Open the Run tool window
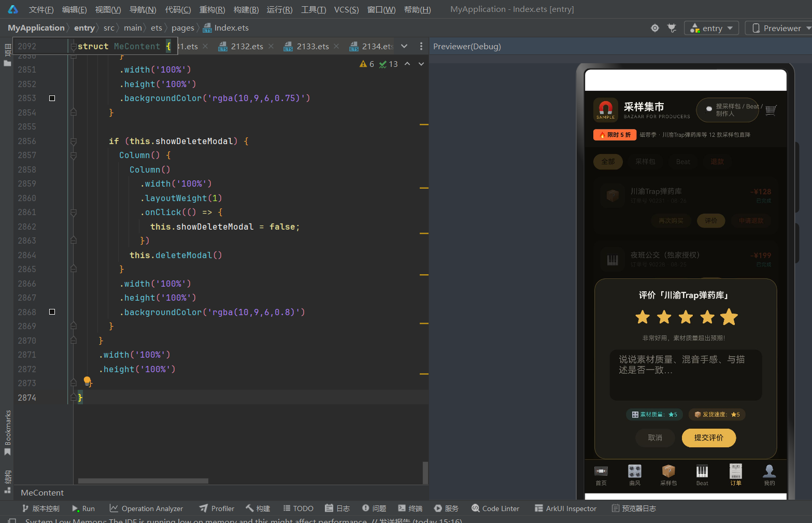This screenshot has width=812, height=523. click(x=83, y=508)
